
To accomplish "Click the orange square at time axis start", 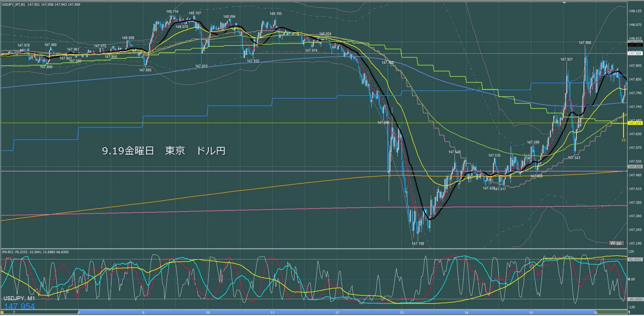I will click(x=2, y=312).
